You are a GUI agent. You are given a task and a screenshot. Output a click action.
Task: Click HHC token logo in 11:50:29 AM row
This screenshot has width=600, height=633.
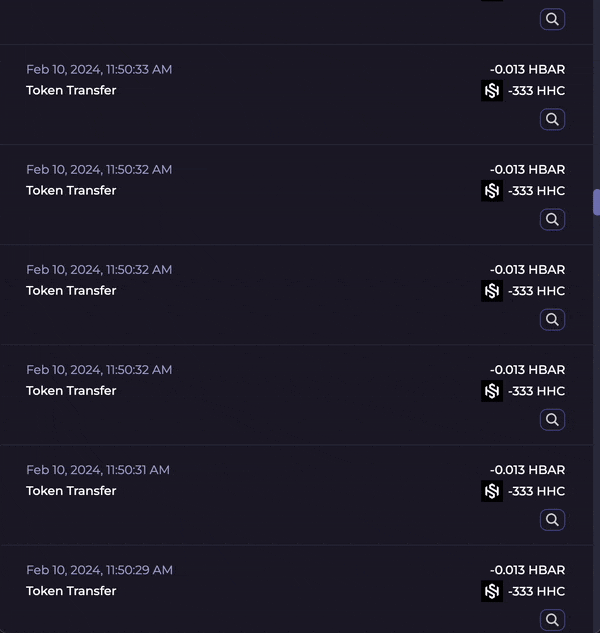coord(492,591)
